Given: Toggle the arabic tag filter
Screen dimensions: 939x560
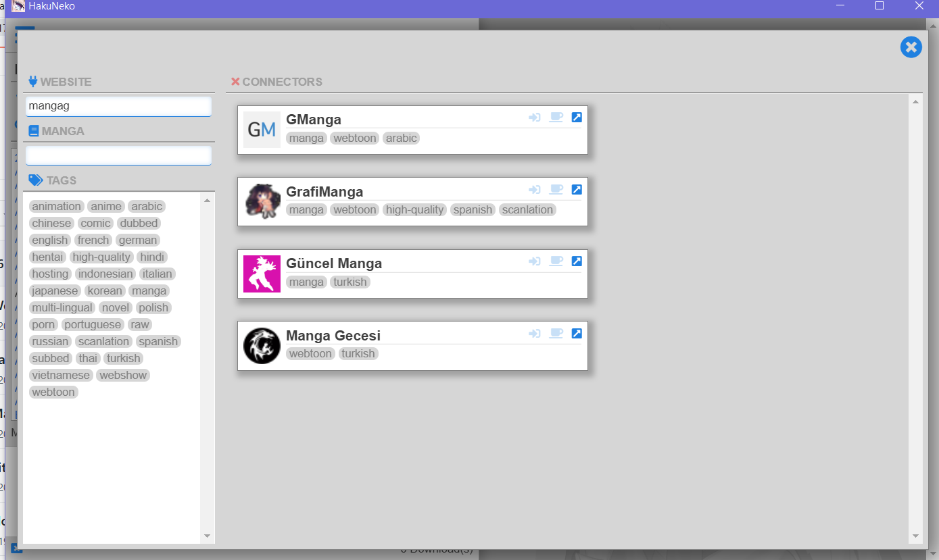Looking at the screenshot, I should pyautogui.click(x=146, y=206).
